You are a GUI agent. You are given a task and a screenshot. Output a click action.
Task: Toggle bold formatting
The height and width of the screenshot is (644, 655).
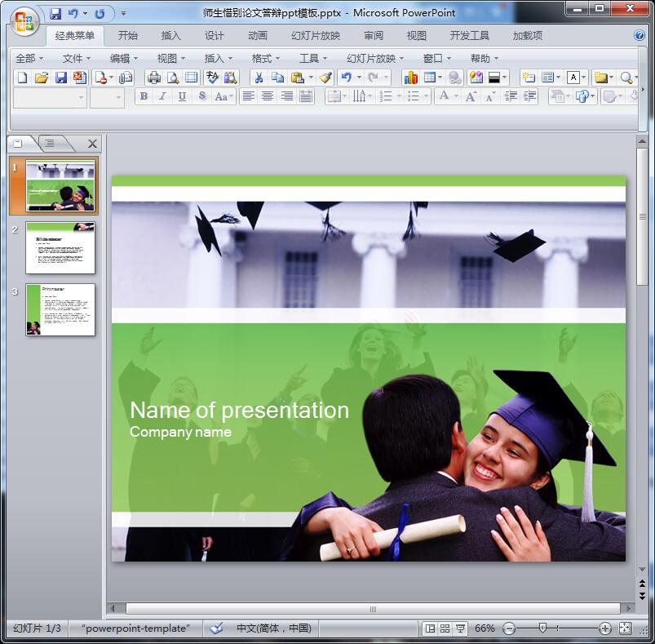[144, 96]
